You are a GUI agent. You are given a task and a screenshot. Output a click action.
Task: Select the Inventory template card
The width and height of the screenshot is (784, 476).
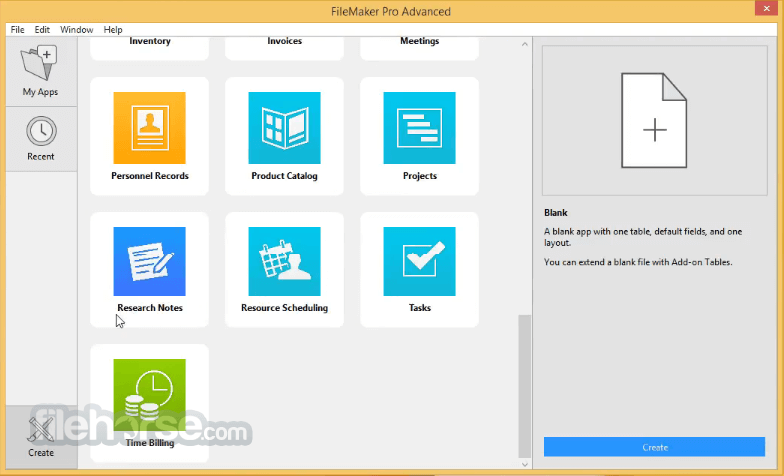150,48
